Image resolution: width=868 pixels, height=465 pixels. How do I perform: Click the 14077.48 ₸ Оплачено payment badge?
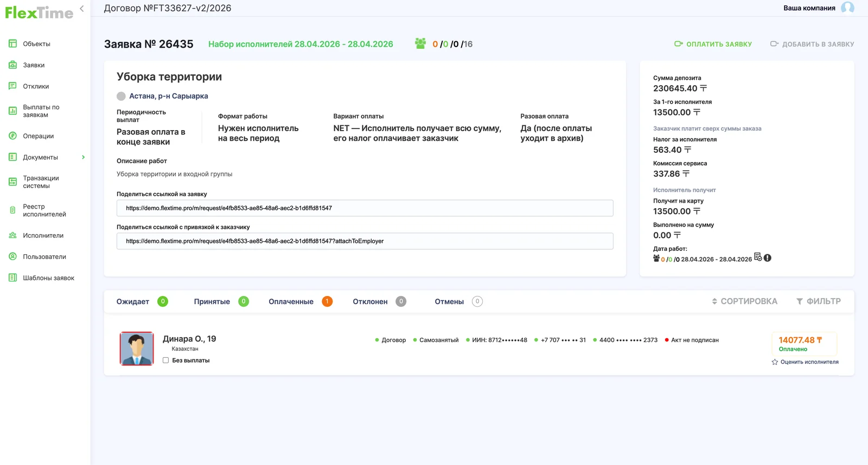pyautogui.click(x=804, y=344)
